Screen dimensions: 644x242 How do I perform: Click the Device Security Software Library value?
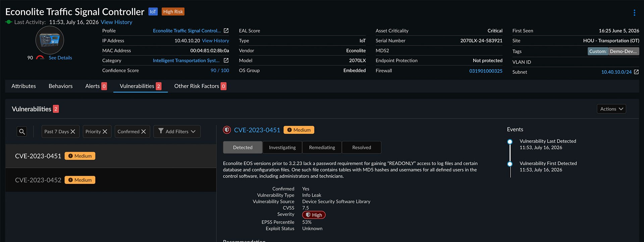tap(336, 202)
